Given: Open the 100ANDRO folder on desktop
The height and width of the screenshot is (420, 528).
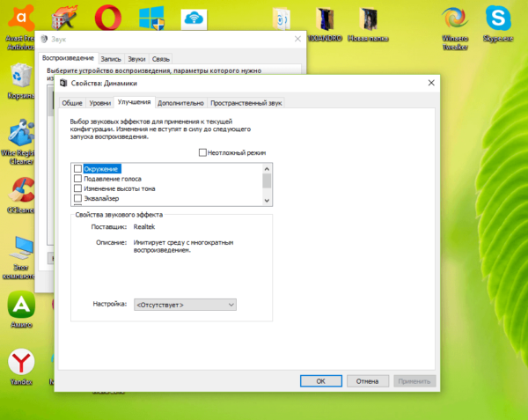Looking at the screenshot, I should pyautogui.click(x=325, y=24).
